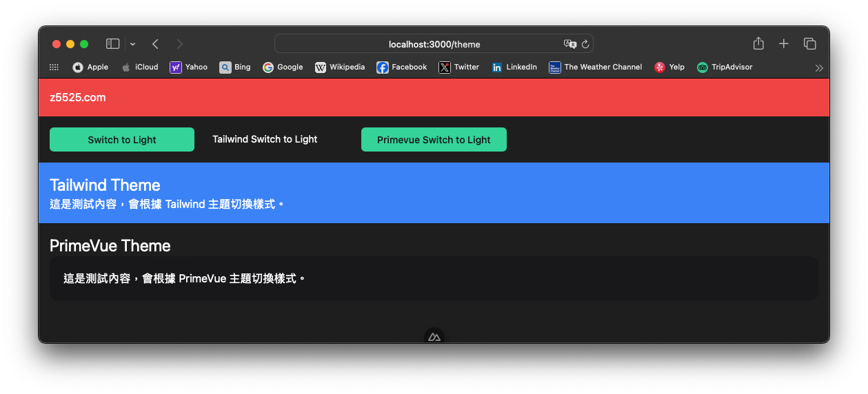The height and width of the screenshot is (394, 868).
Task: Reload the page with the refresh icon
Action: (x=585, y=44)
